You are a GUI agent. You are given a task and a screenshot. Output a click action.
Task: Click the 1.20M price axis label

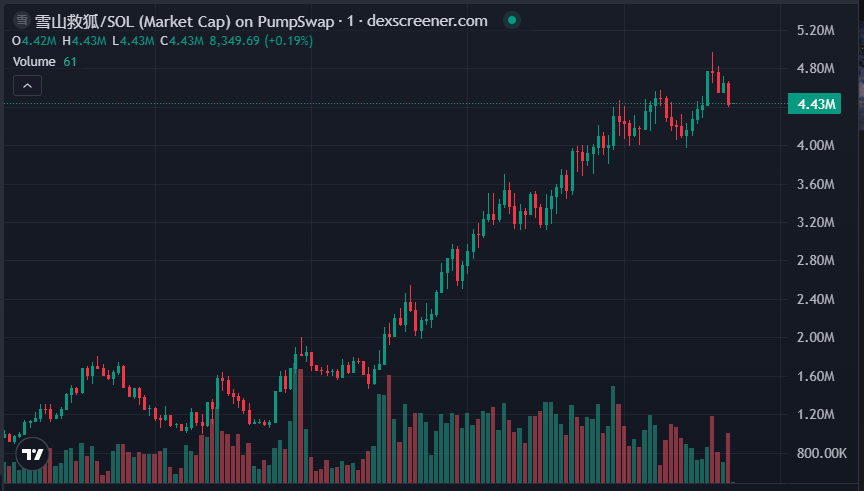[816, 414]
